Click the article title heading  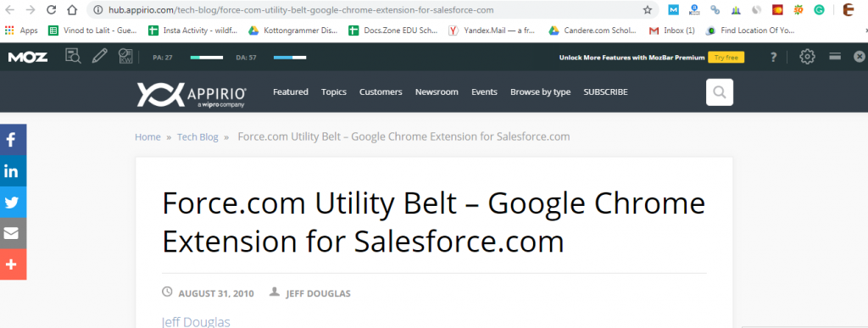coord(433,222)
